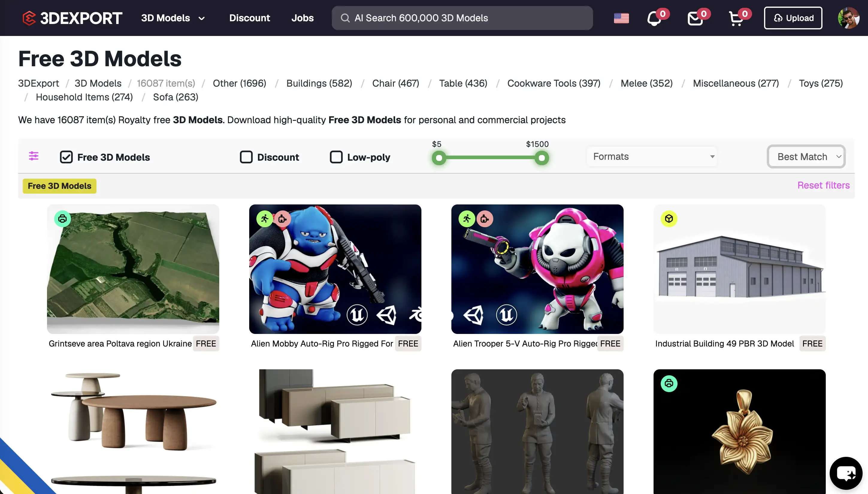Open the user profile avatar
The width and height of the screenshot is (868, 494).
pos(848,18)
